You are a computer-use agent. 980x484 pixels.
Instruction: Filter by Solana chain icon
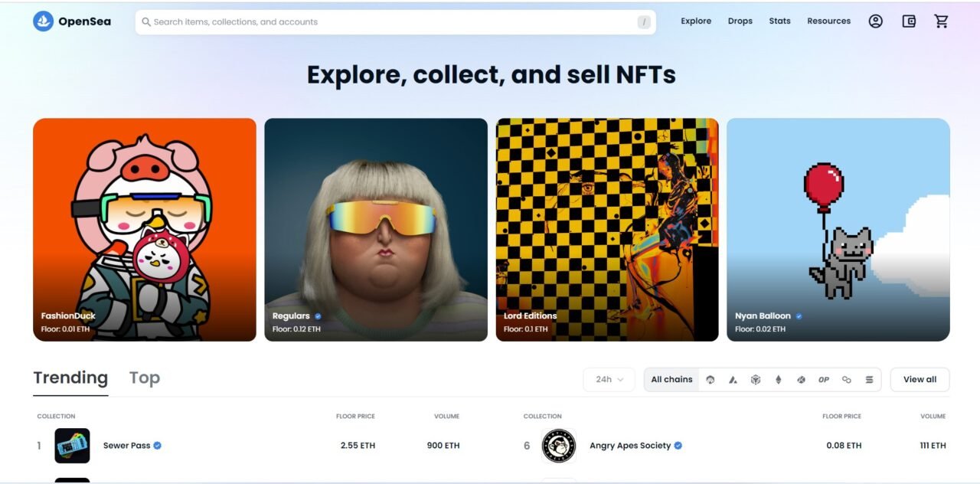870,380
